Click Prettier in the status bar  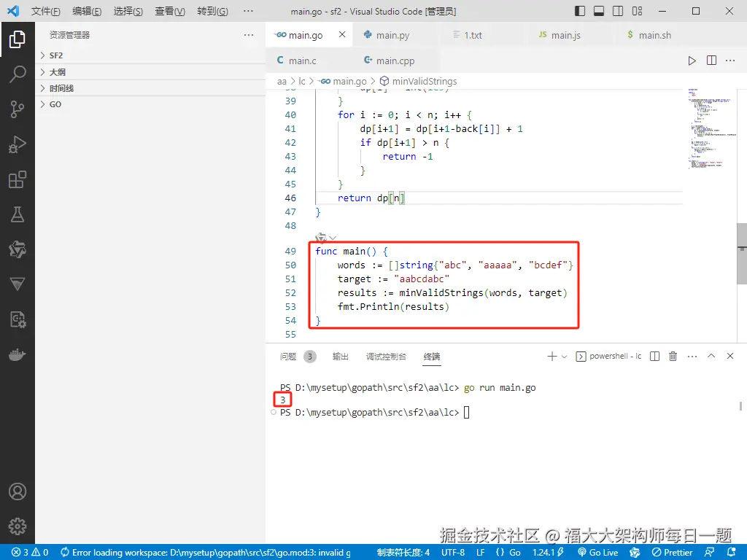(x=672, y=553)
